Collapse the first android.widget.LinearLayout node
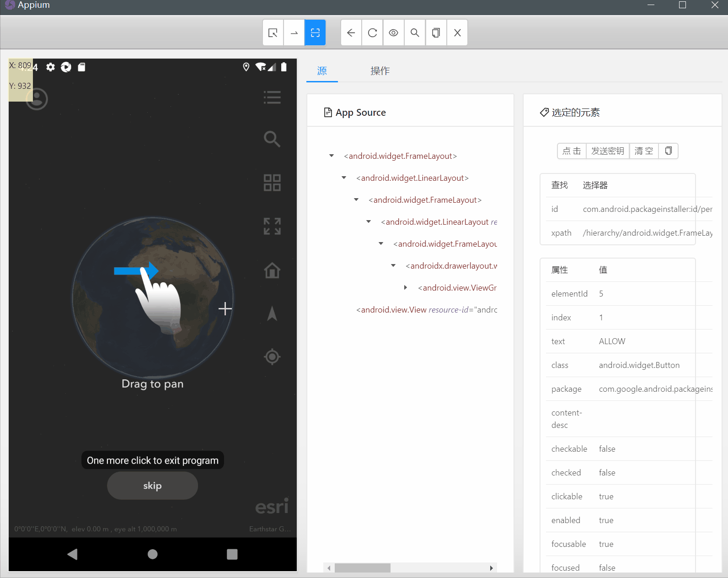 pos(344,178)
